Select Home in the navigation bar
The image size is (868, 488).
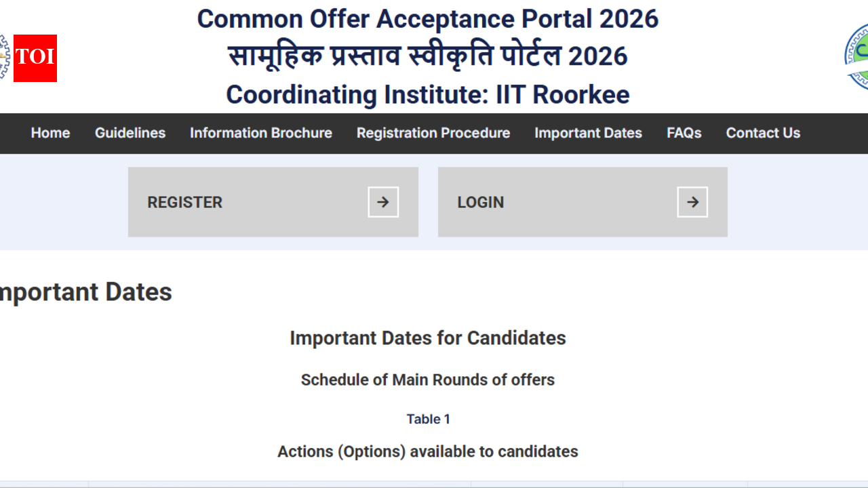click(50, 133)
